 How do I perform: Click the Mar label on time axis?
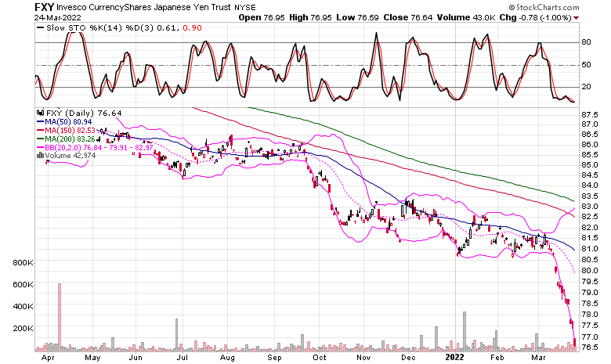(539, 358)
